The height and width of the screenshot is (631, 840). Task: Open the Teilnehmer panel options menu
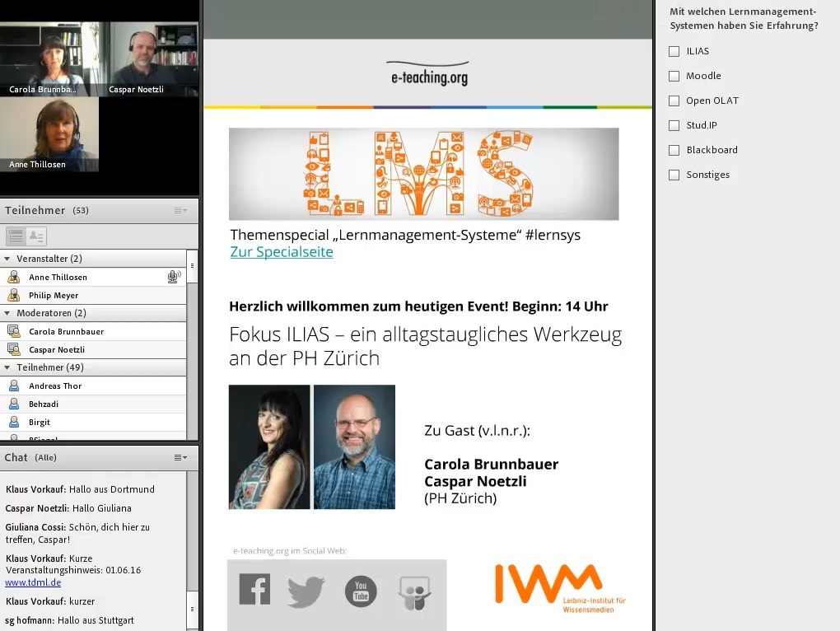(x=180, y=211)
